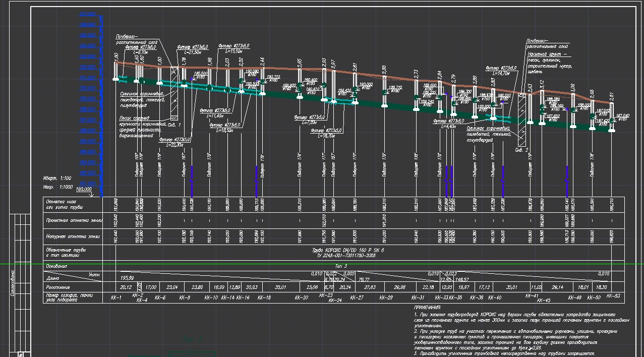Select the length value 148,57
Image resolution: width=644 pixels, height=357 pixels.
[462, 279]
